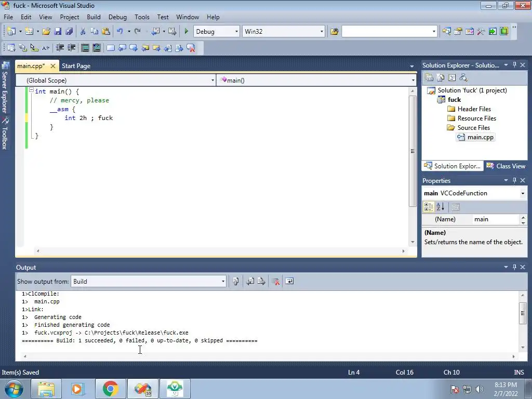Save main.cpp with the floppy icon
Viewport: 532px width, 399px height.
click(x=58, y=31)
